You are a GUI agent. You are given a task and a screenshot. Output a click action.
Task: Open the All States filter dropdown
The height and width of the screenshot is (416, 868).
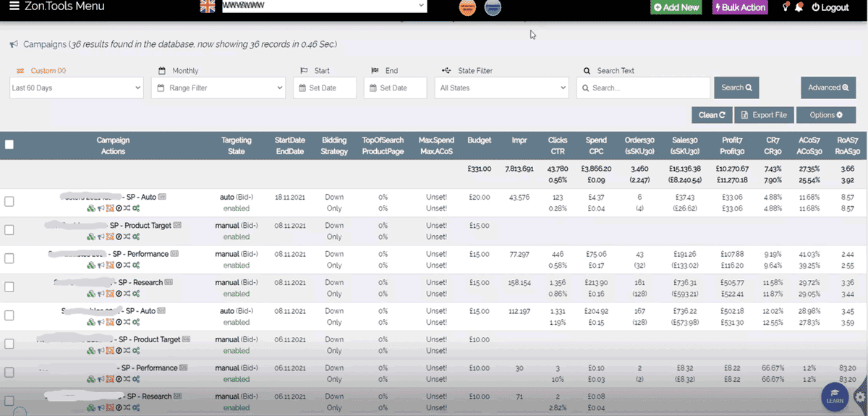501,88
